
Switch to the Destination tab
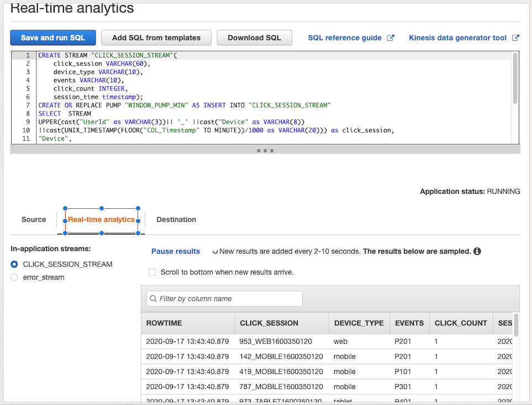[x=176, y=219]
